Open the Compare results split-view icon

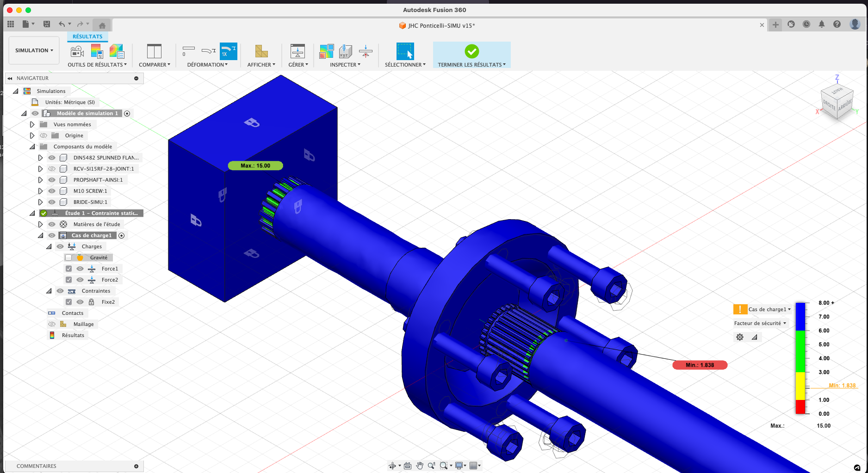(154, 51)
